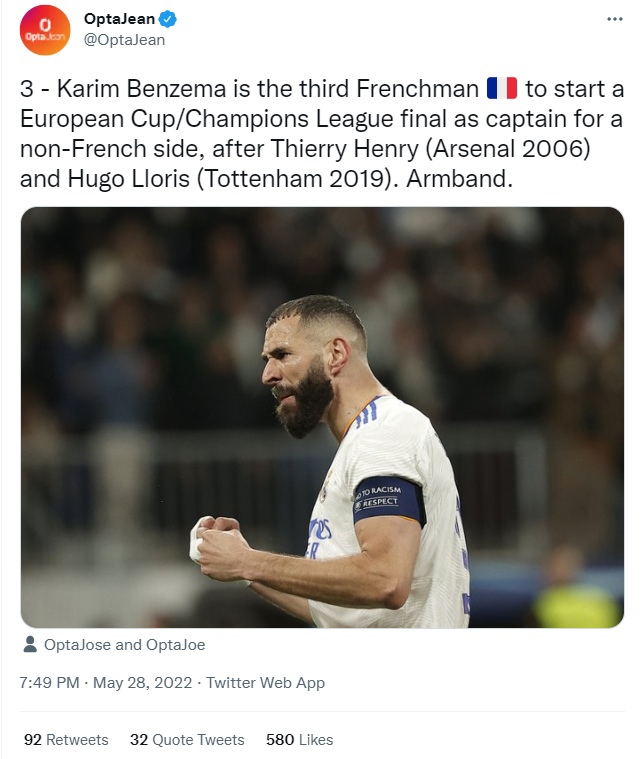642x759 pixels.
Task: Open the OptaJean display name link
Action: [119, 19]
